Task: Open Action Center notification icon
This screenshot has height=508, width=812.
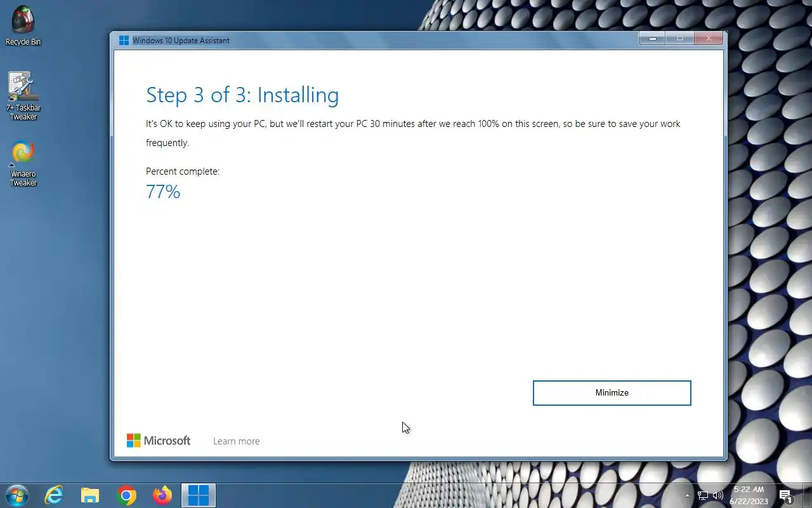Action: point(786,496)
